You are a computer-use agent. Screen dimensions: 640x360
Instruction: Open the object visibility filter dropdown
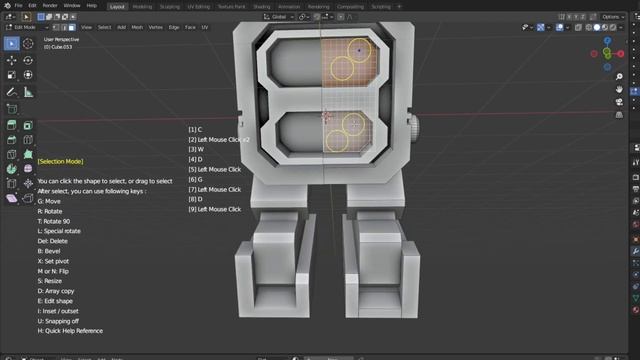(527, 27)
